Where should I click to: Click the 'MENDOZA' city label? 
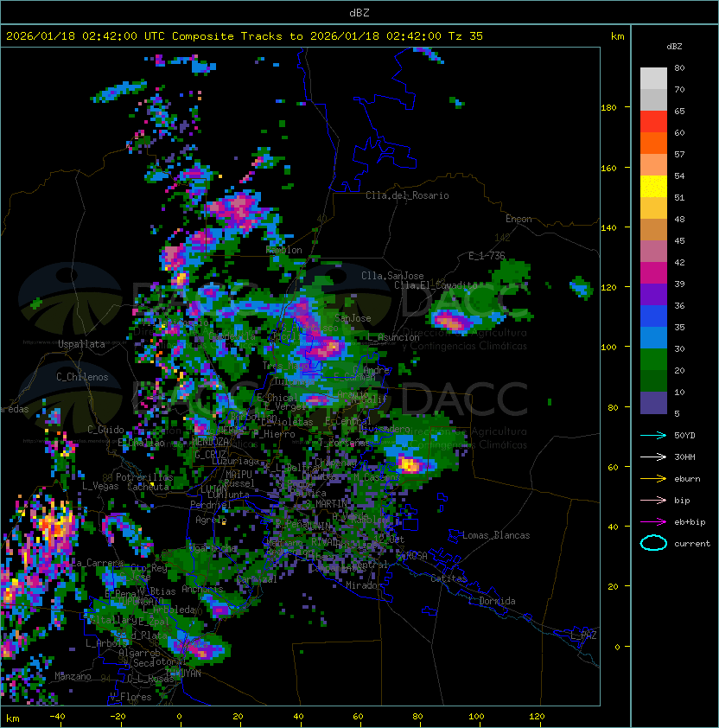(x=210, y=442)
